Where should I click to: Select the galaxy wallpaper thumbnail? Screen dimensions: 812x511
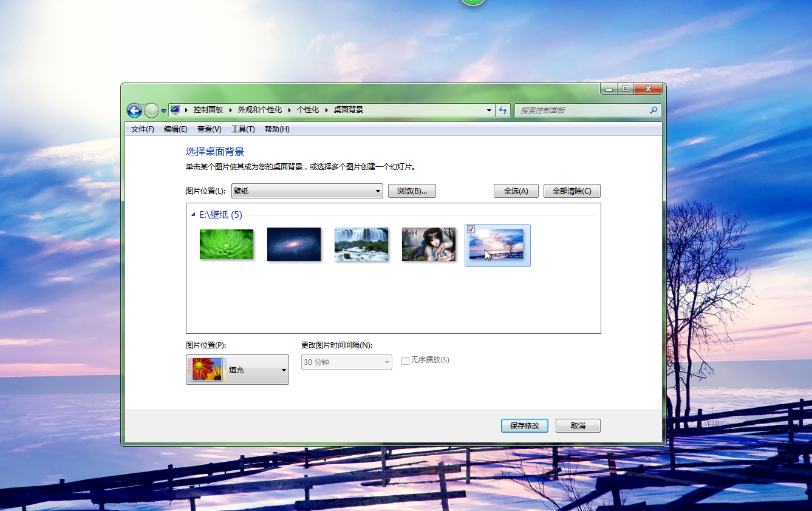[294, 244]
